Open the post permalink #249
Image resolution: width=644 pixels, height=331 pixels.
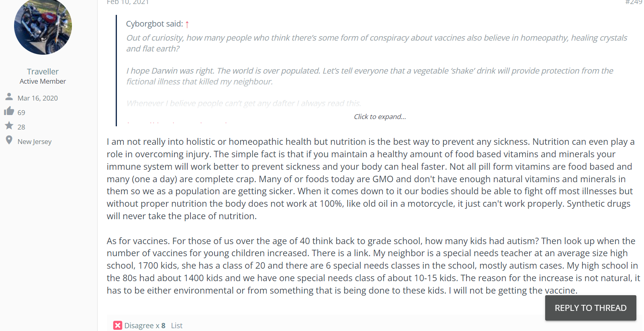point(634,2)
